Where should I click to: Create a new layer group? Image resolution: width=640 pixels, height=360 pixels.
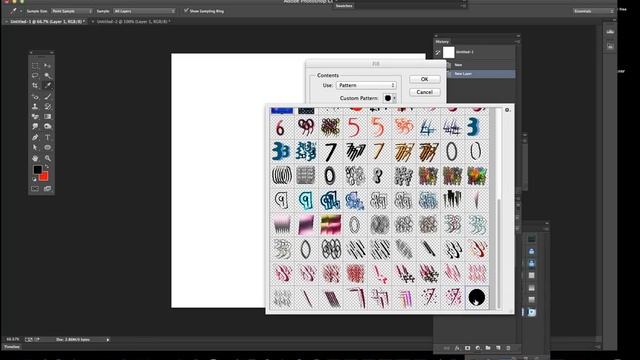[488, 348]
